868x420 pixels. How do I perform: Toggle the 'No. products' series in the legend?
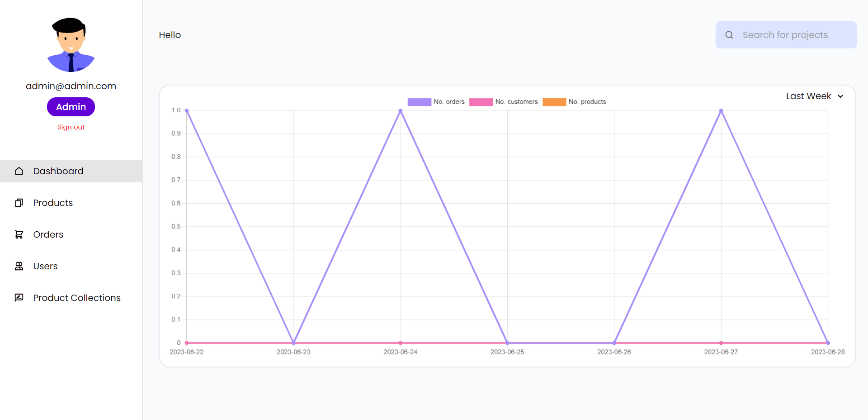point(587,102)
